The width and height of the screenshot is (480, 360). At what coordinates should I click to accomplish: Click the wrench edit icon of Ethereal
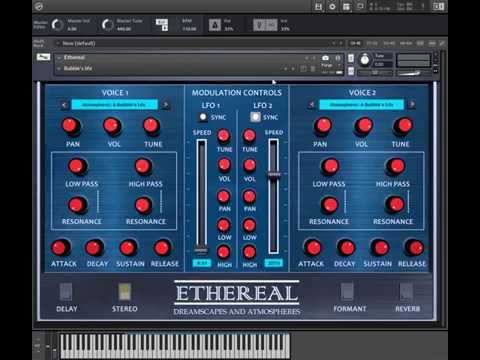[43, 57]
